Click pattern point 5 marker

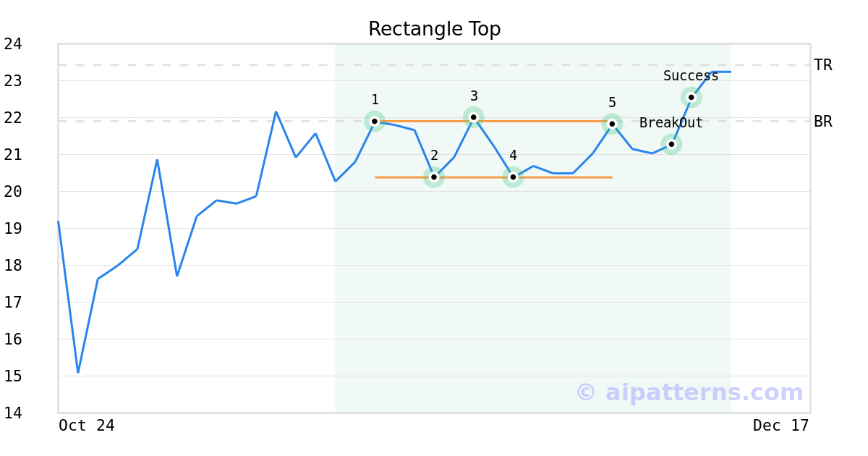pyautogui.click(x=612, y=124)
